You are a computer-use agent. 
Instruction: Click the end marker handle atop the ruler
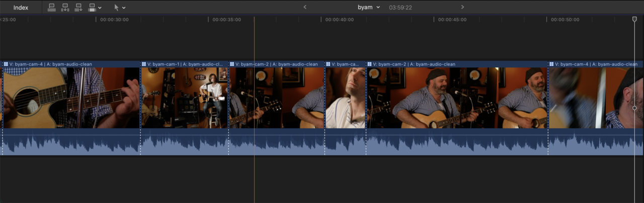click(x=634, y=19)
